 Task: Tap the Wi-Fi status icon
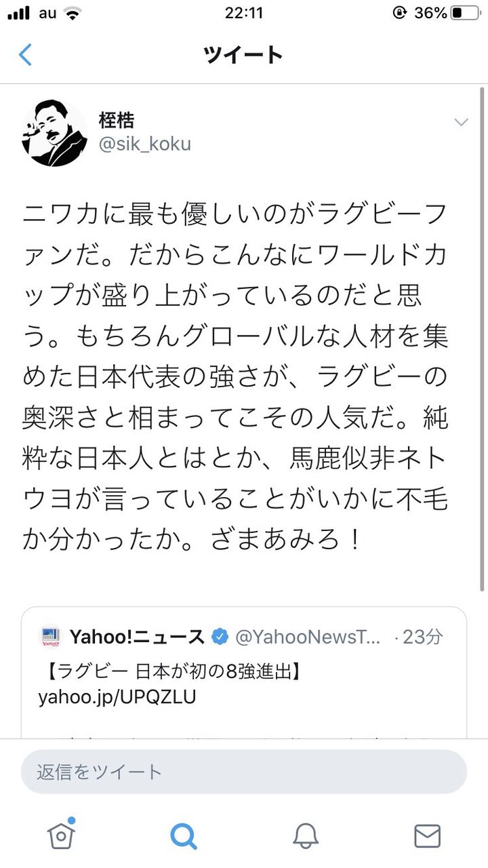(x=72, y=13)
